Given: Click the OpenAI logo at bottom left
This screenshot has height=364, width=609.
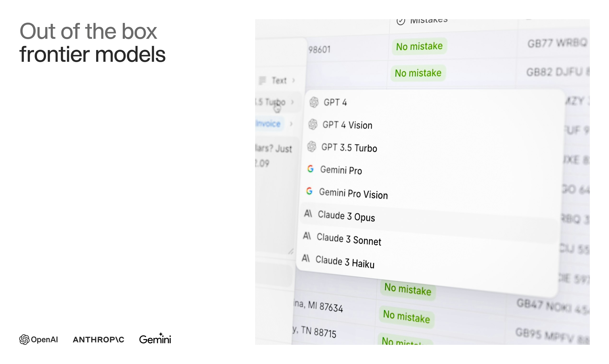Looking at the screenshot, I should pyautogui.click(x=39, y=340).
